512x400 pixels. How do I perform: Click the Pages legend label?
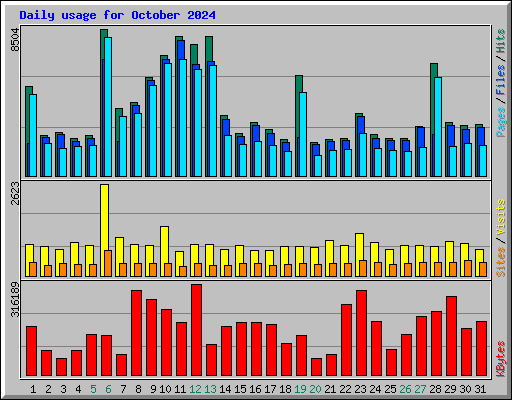500,122
